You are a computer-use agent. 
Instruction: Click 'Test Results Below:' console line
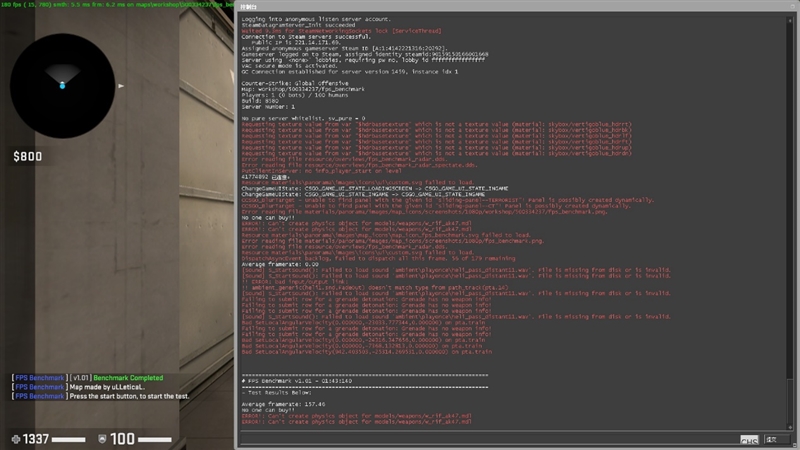(276, 393)
